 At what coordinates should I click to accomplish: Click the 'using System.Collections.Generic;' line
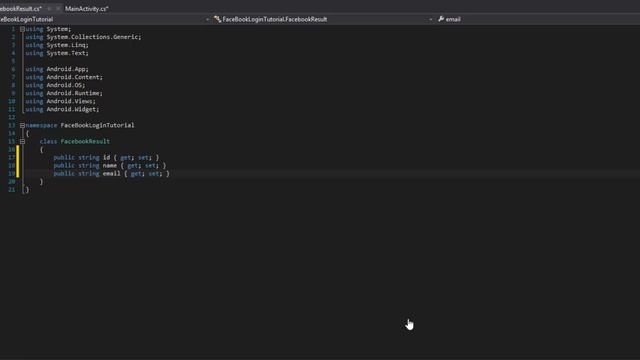pyautogui.click(x=83, y=37)
